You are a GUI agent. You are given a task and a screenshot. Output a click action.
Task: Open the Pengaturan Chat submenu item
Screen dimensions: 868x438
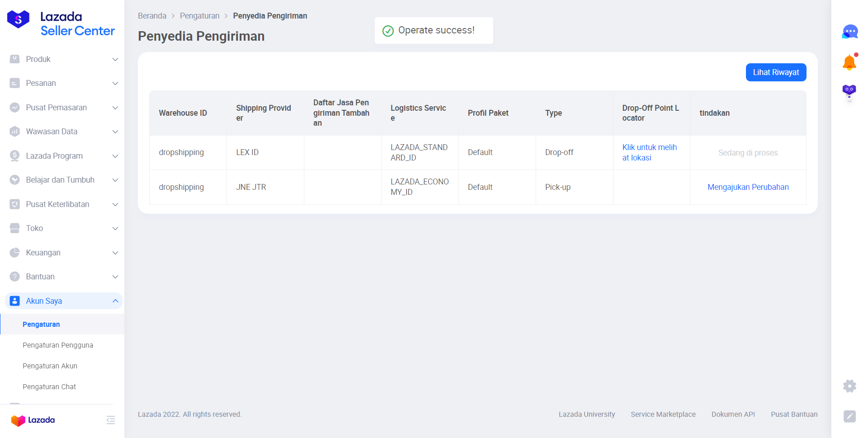pos(49,387)
